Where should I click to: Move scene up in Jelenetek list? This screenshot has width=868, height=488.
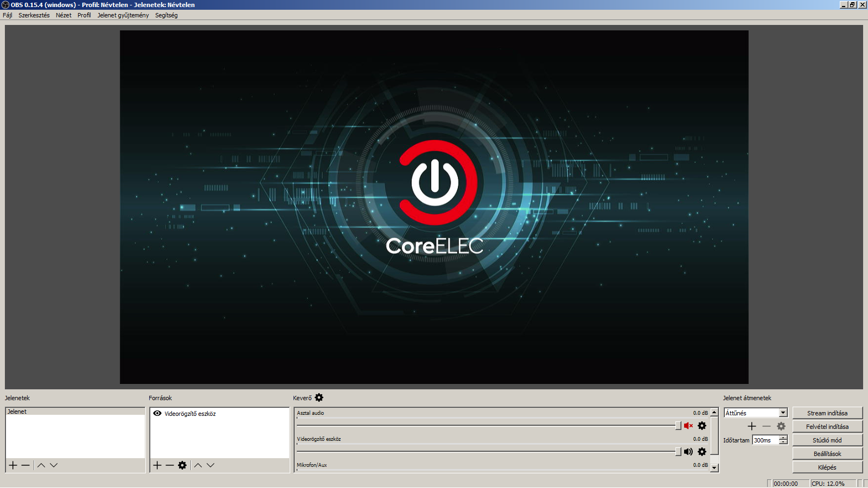click(41, 465)
